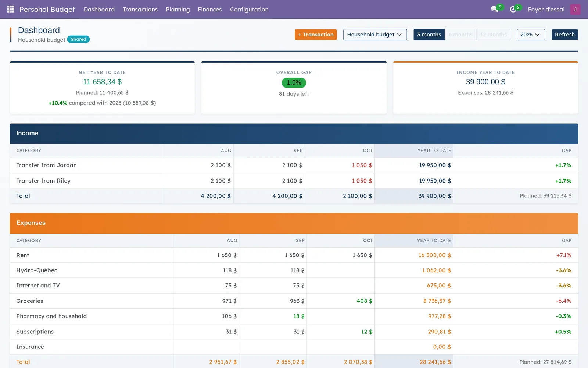Select the 6 months period
The width and height of the screenshot is (588, 368).
tap(460, 35)
